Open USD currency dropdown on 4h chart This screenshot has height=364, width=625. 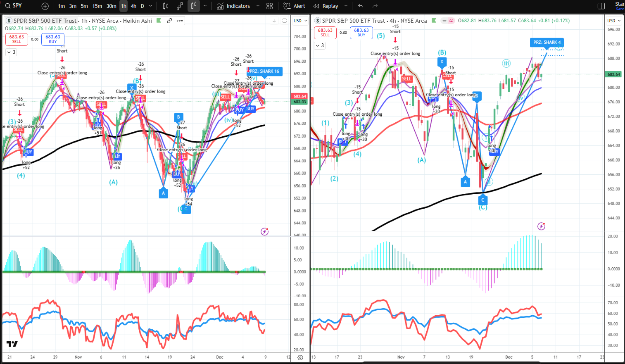(613, 21)
